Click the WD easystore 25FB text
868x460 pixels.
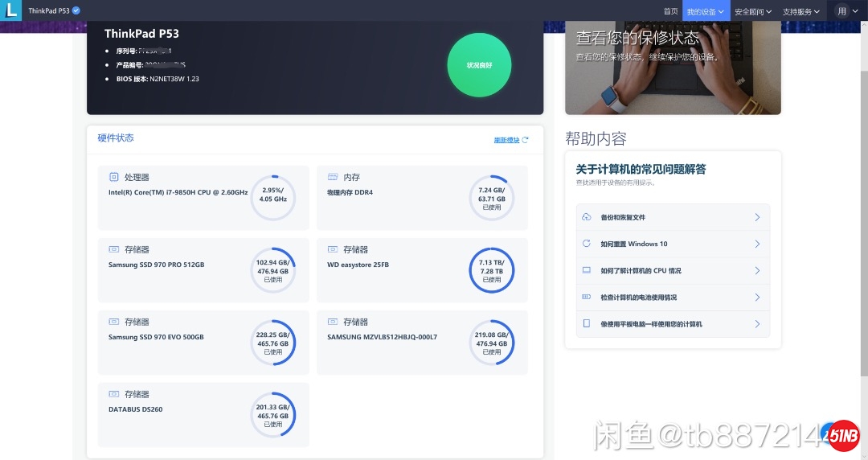pos(358,265)
